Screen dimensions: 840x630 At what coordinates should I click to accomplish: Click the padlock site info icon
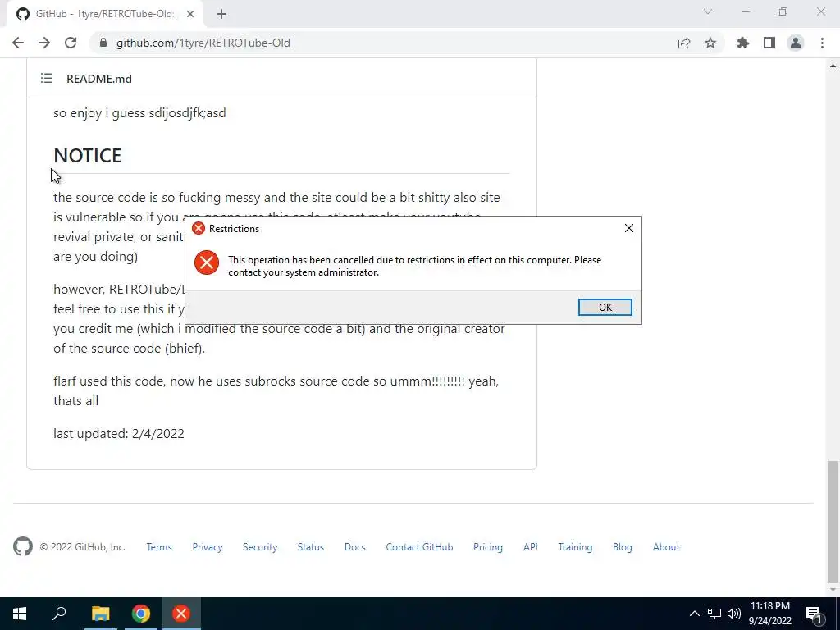click(103, 43)
